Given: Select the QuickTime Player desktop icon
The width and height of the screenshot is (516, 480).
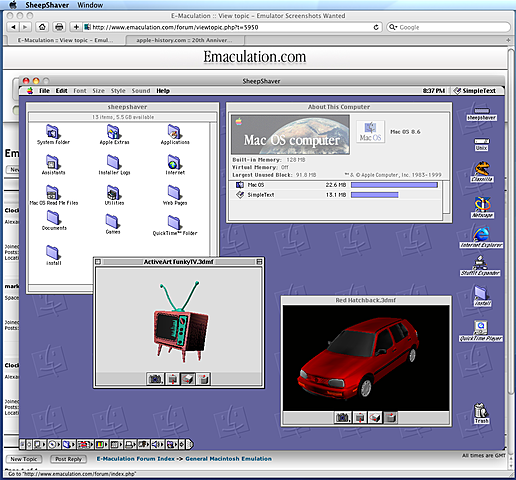Looking at the screenshot, I should pos(481,331).
